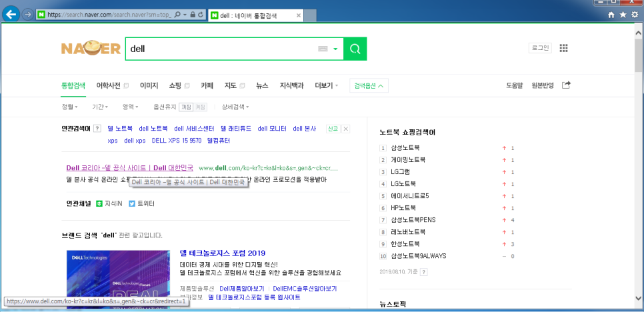
Task: Click the Dell제품알아보기 link
Action: tap(242, 289)
